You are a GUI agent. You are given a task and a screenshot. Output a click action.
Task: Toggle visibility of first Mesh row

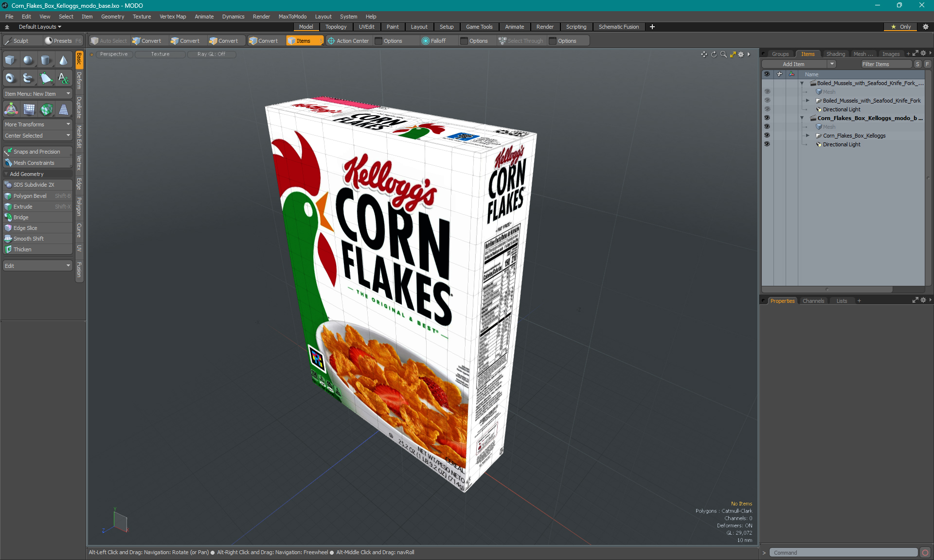coord(767,92)
